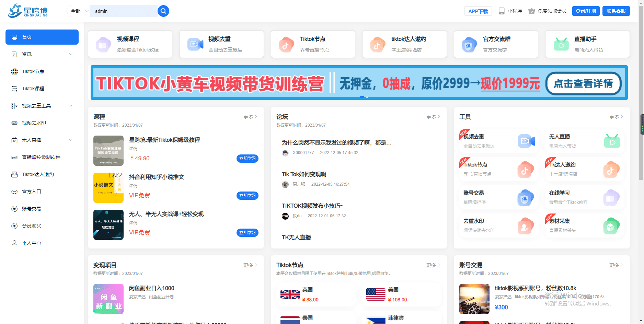Click 更多 in the 论坛 panel
Image resolution: width=644 pixels, height=324 pixels.
click(x=433, y=117)
